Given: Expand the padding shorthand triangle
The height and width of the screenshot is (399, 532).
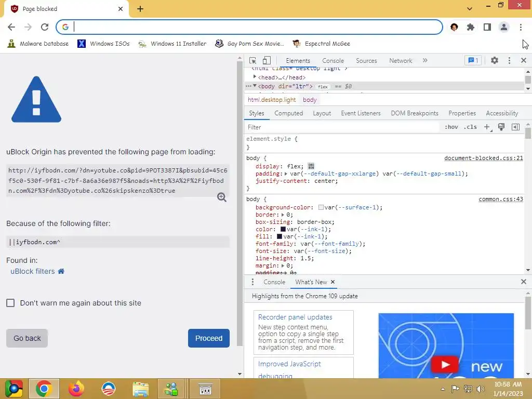Looking at the screenshot, I should [x=286, y=174].
